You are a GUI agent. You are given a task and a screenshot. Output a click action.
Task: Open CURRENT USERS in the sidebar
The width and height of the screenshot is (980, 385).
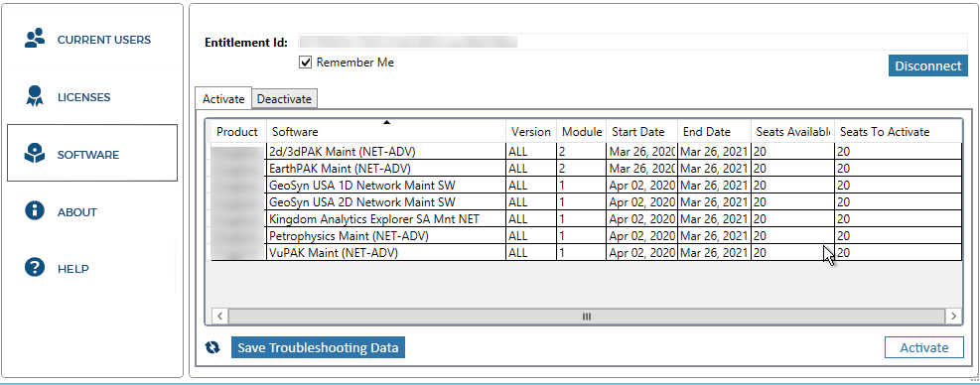[103, 40]
